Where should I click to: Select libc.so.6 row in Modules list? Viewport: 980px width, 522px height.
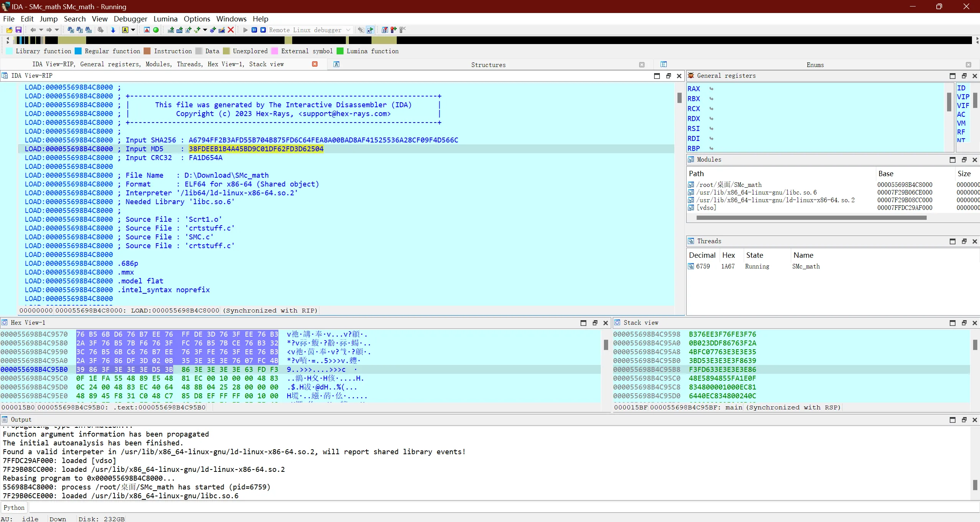(756, 192)
